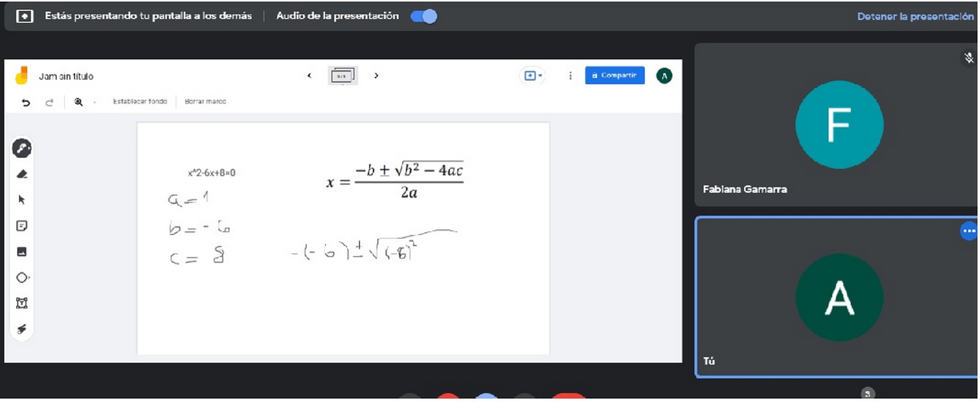The width and height of the screenshot is (980, 402).
Task: Click Detener la presentación link
Action: click(x=914, y=16)
